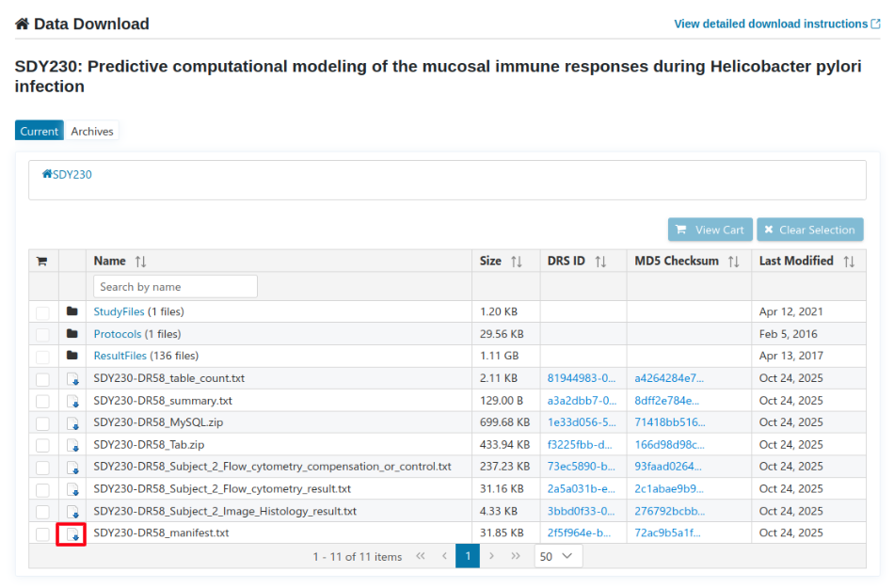Viewport: 894px width, 588px height.
Task: Click the highlighted download icon for SDY230-DR58_manifest.txt
Action: point(72,532)
